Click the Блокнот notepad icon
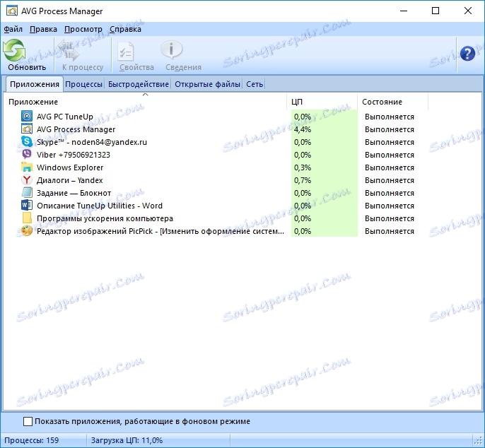Screen dimensions: 485x448 coord(27,192)
